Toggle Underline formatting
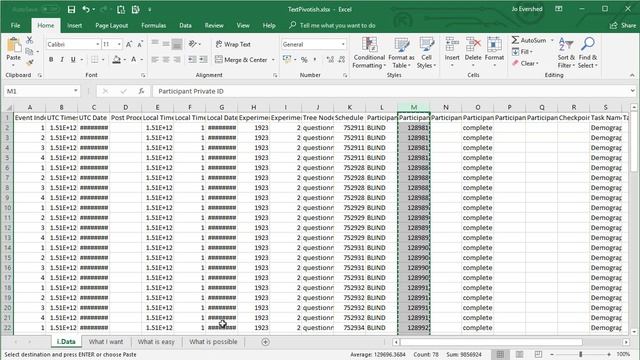 click(73, 60)
